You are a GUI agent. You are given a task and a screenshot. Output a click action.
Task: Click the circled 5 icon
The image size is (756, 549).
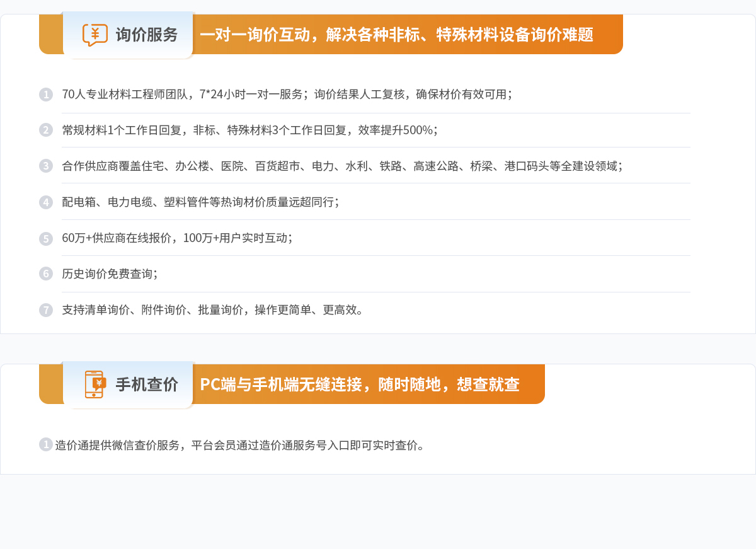coord(45,238)
